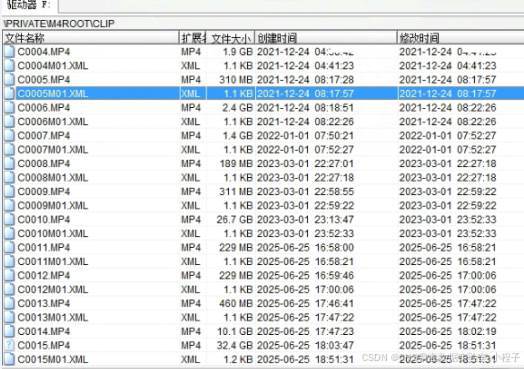Viewport: 524px width, 369px height.
Task: Sort by 文件名称 column header
Action: [x=91, y=38]
